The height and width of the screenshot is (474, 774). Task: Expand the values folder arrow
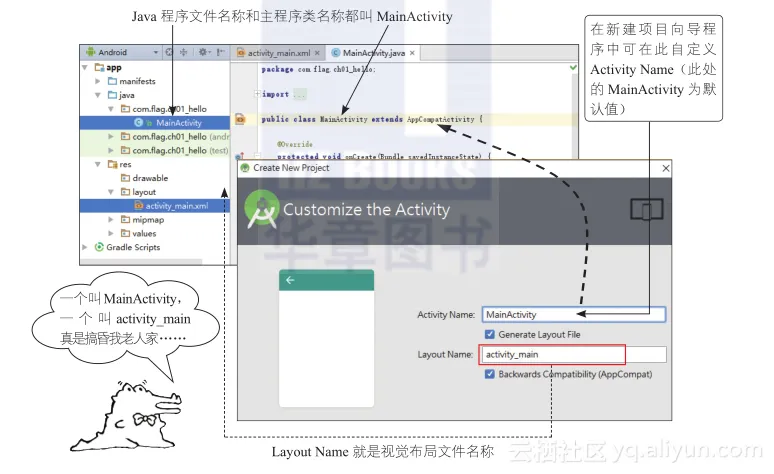point(111,233)
